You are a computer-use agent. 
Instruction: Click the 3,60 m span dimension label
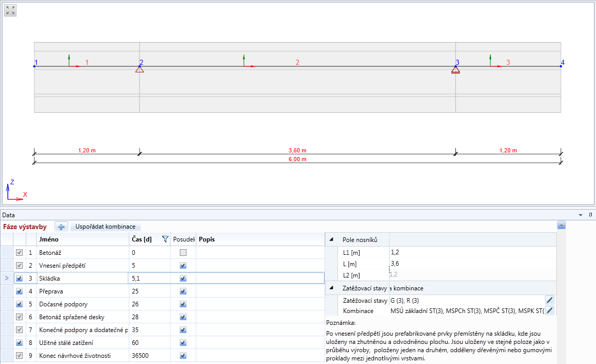click(297, 150)
